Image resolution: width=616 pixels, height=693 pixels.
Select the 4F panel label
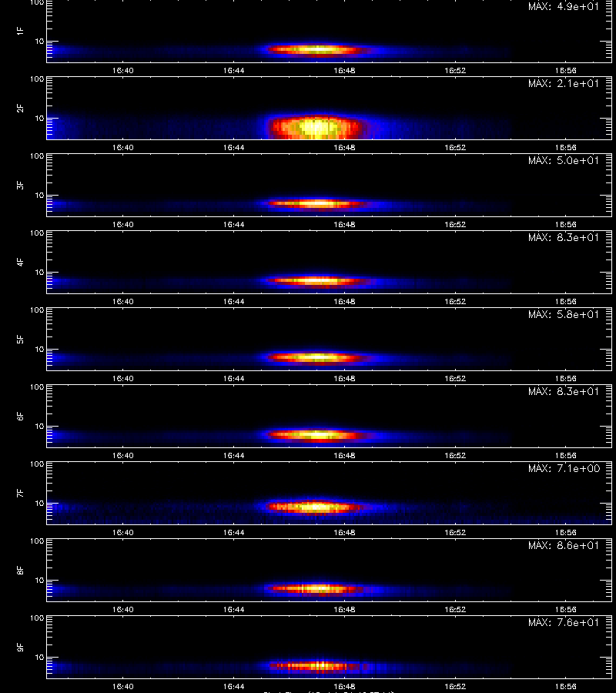click(20, 262)
